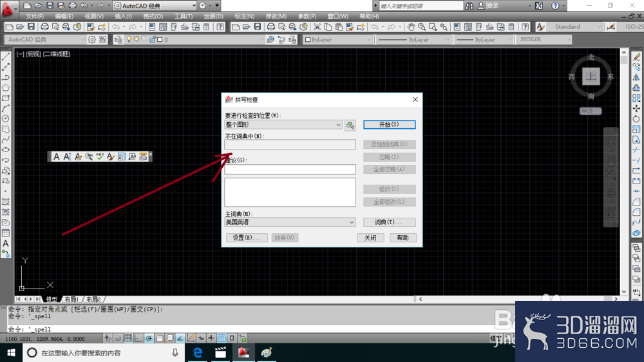Toggle grid display in status bar
This screenshot has height=362, width=644.
[x=128, y=338]
